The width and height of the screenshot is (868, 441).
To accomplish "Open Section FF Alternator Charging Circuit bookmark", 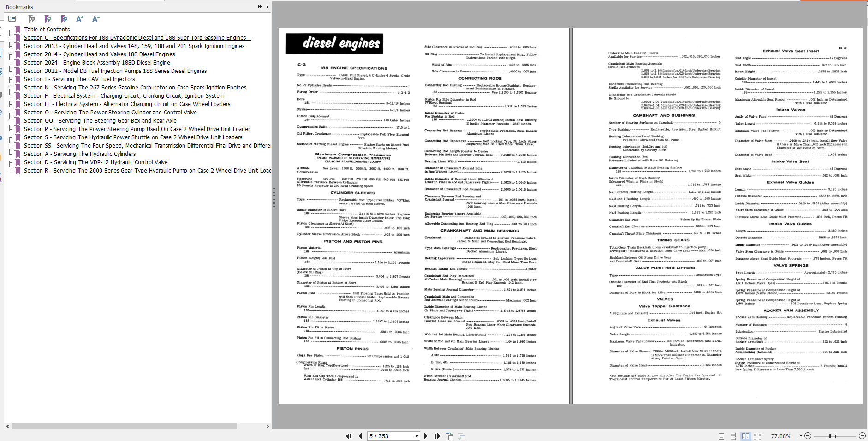I will (127, 104).
